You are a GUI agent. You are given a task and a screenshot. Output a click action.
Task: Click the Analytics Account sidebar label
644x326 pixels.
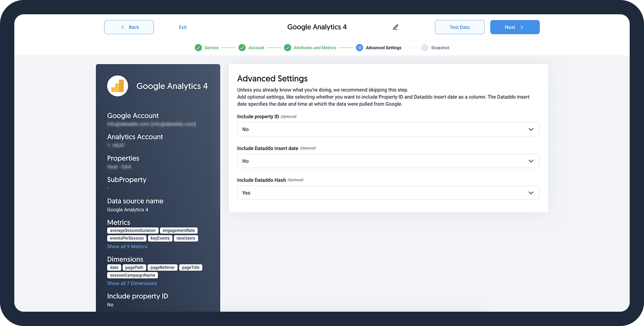pyautogui.click(x=135, y=137)
